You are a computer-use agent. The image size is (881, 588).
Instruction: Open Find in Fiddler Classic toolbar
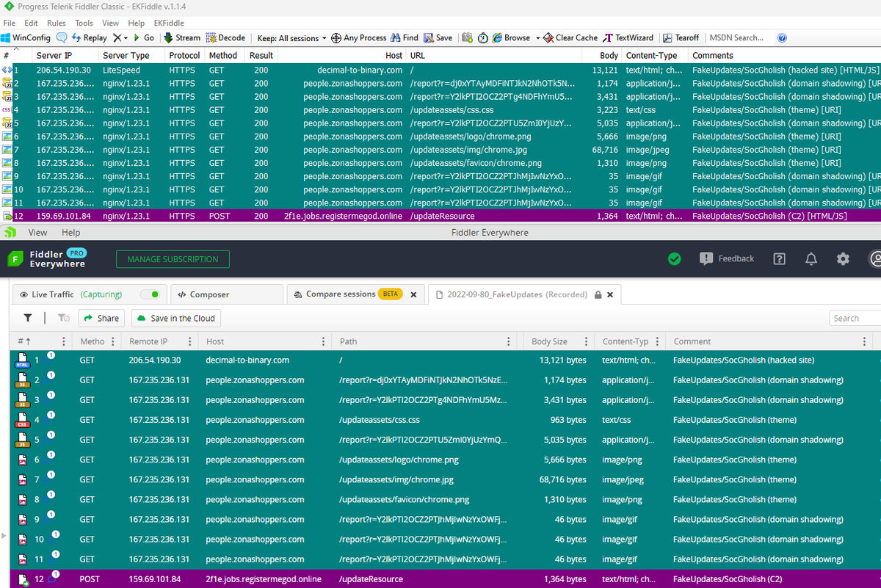pos(405,37)
